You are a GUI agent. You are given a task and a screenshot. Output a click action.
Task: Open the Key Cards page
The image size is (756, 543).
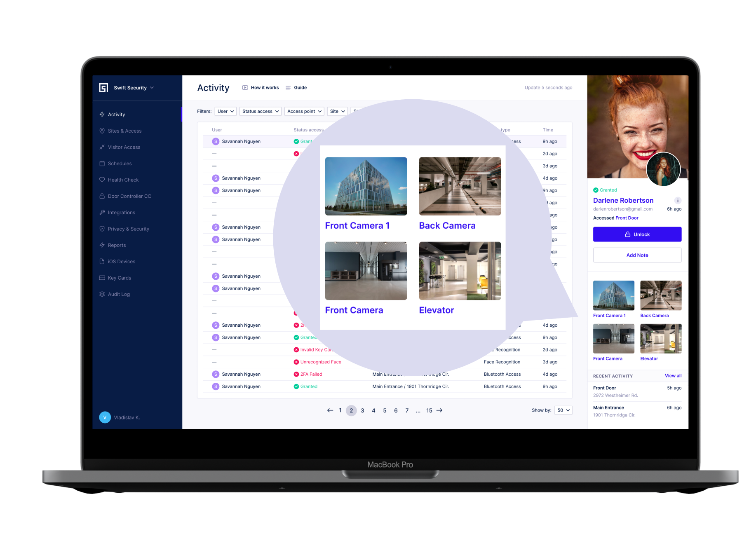(120, 278)
